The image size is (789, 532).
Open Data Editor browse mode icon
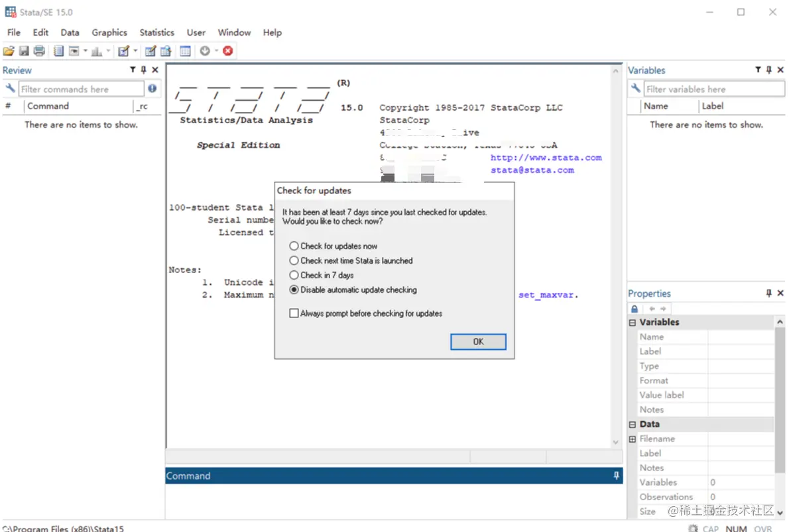166,51
